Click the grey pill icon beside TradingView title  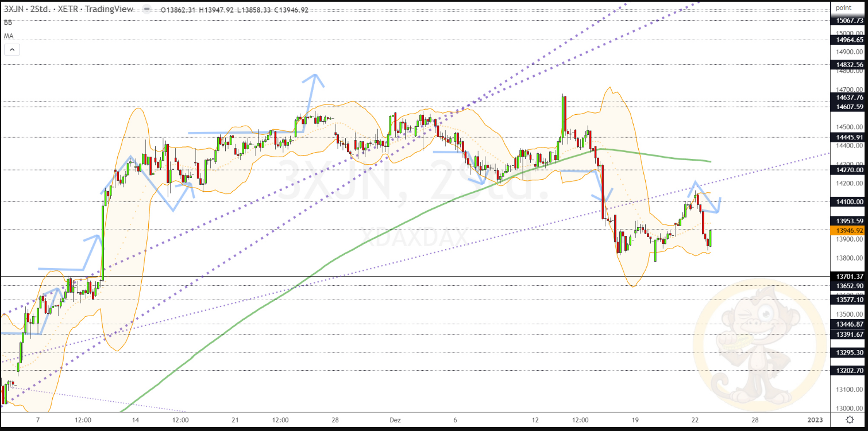[148, 10]
